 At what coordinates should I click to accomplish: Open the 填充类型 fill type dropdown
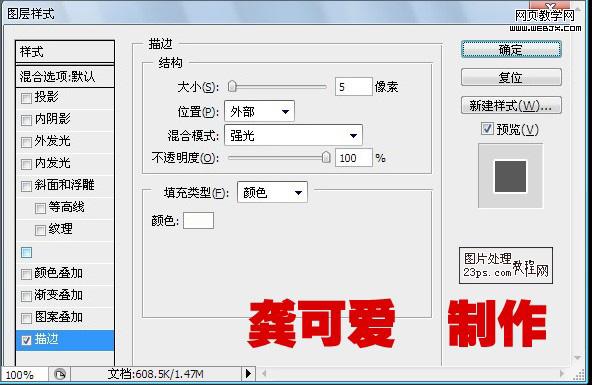[x=272, y=192]
